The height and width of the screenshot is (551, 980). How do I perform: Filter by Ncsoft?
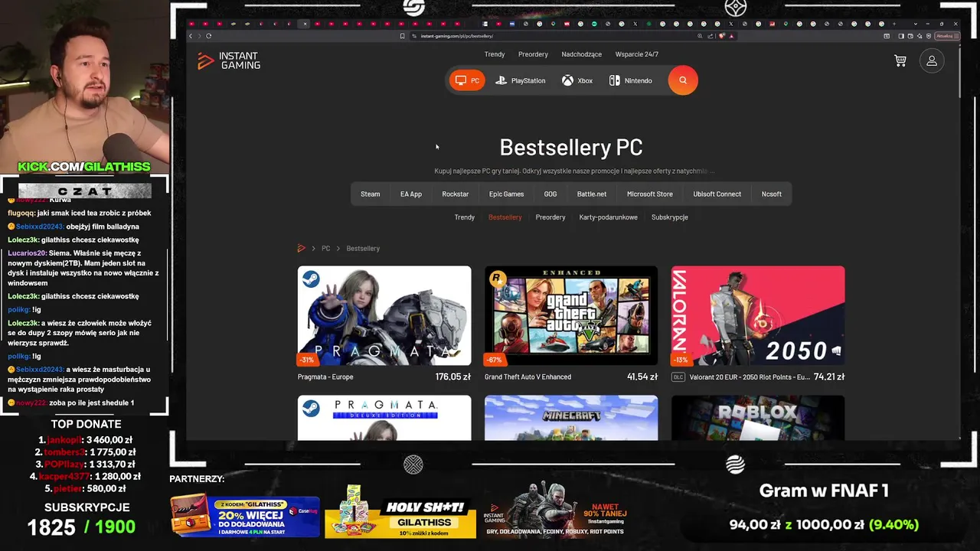(772, 194)
